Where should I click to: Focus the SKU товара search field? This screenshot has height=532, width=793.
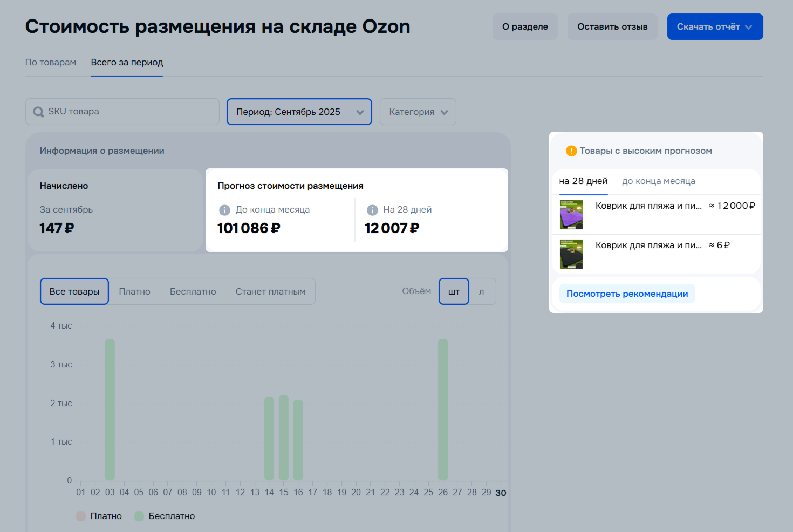129,112
